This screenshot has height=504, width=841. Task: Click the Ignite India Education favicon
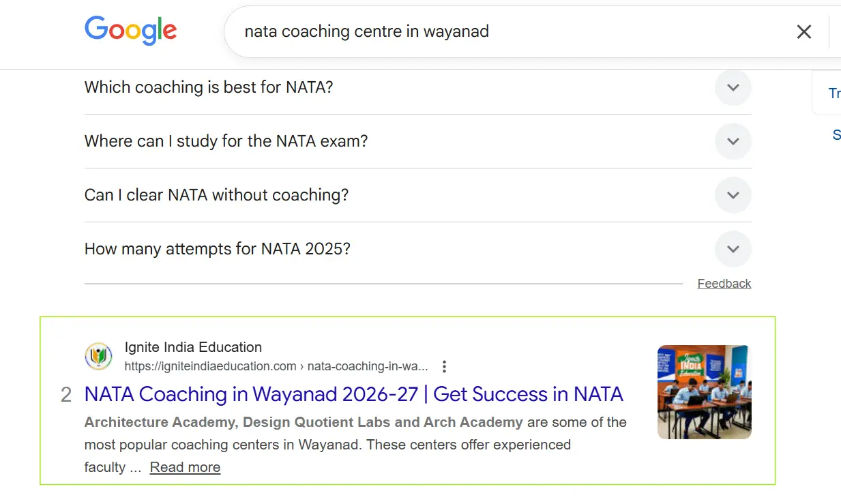coord(98,356)
